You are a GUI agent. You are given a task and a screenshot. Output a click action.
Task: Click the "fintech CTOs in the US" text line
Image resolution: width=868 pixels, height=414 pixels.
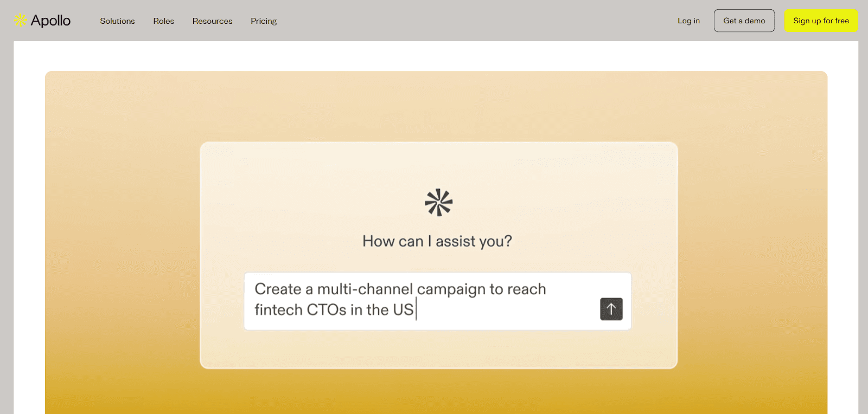click(x=334, y=309)
